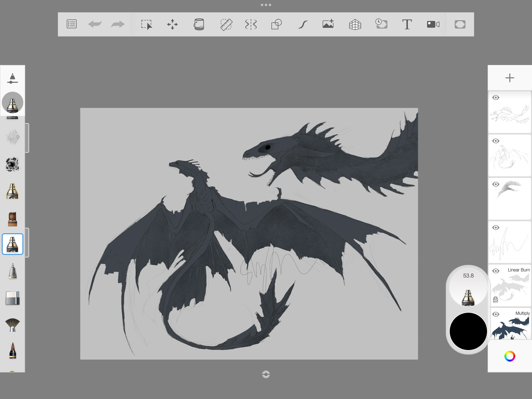Enter full screen mode
The height and width of the screenshot is (399, 532).
click(x=460, y=24)
